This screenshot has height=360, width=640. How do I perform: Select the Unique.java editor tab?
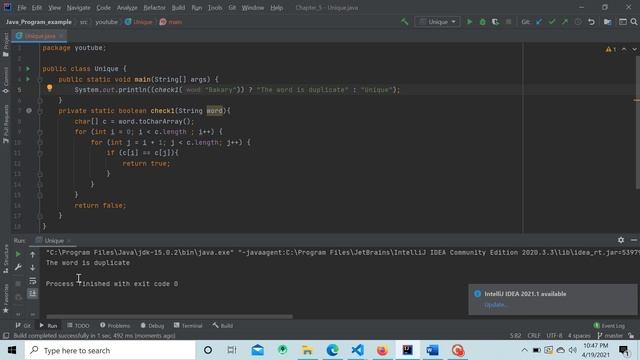pos(40,36)
